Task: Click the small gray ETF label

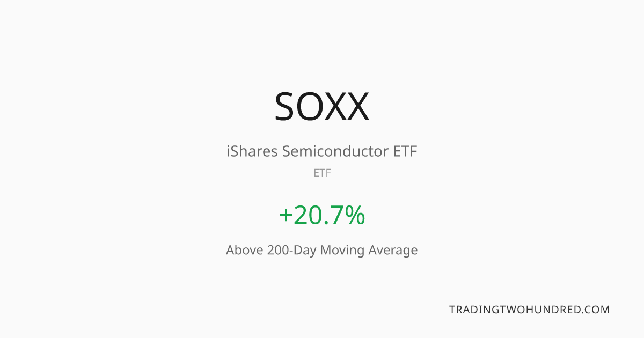Action: 322,173
